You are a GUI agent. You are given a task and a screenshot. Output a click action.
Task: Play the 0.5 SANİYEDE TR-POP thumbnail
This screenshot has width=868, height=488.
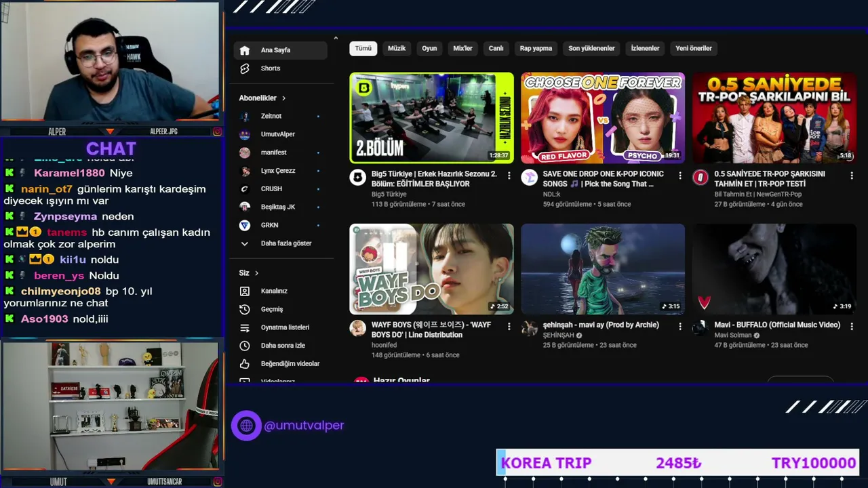[x=774, y=118]
